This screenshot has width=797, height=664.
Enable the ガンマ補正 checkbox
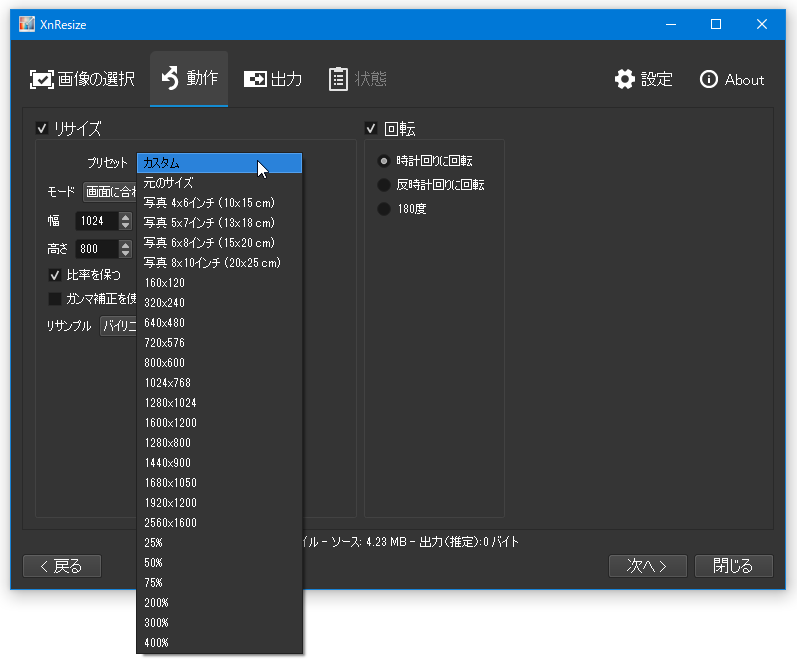click(55, 299)
